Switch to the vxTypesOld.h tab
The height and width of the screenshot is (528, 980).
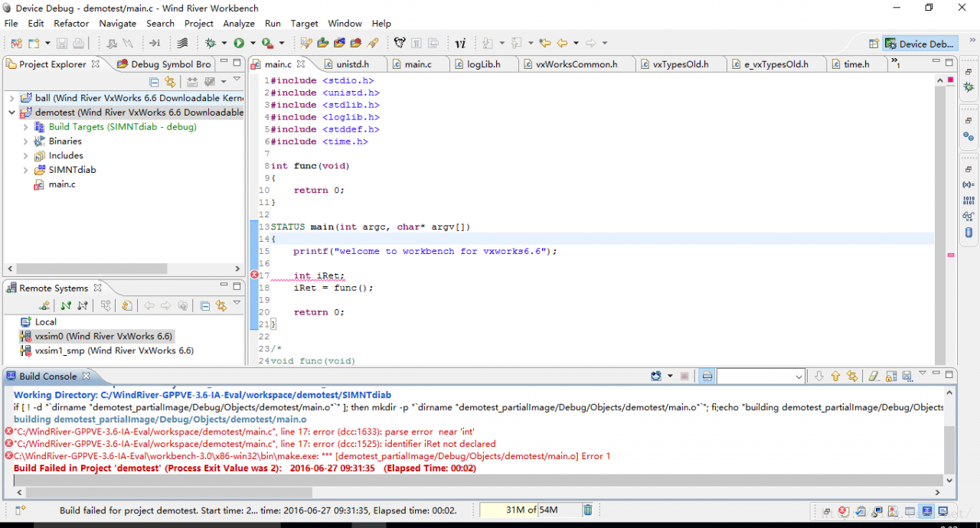(x=681, y=64)
